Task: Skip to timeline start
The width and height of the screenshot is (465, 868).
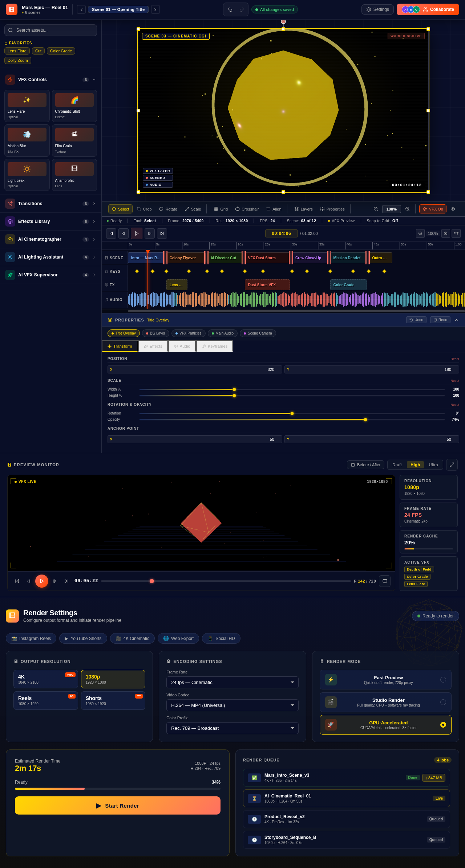Action: pyautogui.click(x=111, y=233)
